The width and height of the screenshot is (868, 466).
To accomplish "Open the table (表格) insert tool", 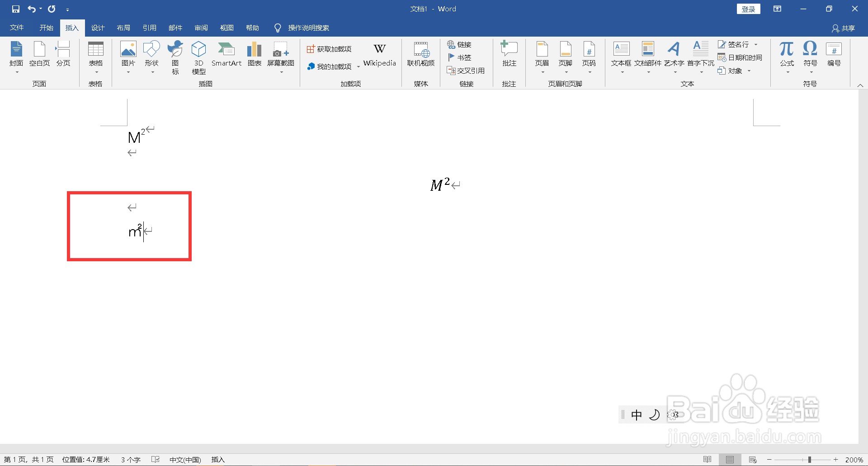I will [96, 57].
